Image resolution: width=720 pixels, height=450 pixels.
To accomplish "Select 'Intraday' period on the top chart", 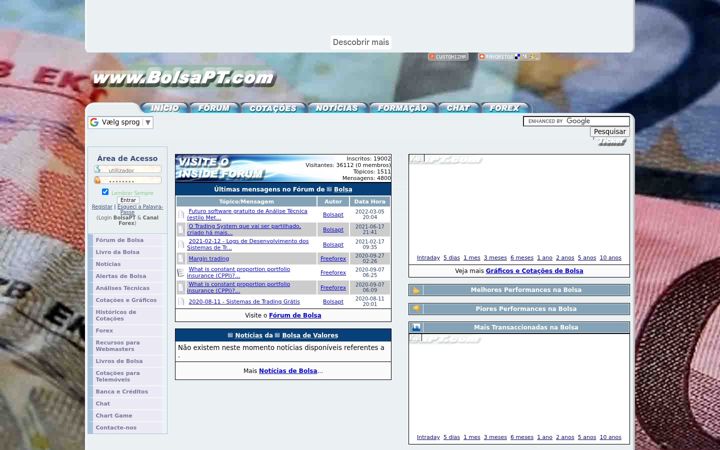I will click(428, 258).
